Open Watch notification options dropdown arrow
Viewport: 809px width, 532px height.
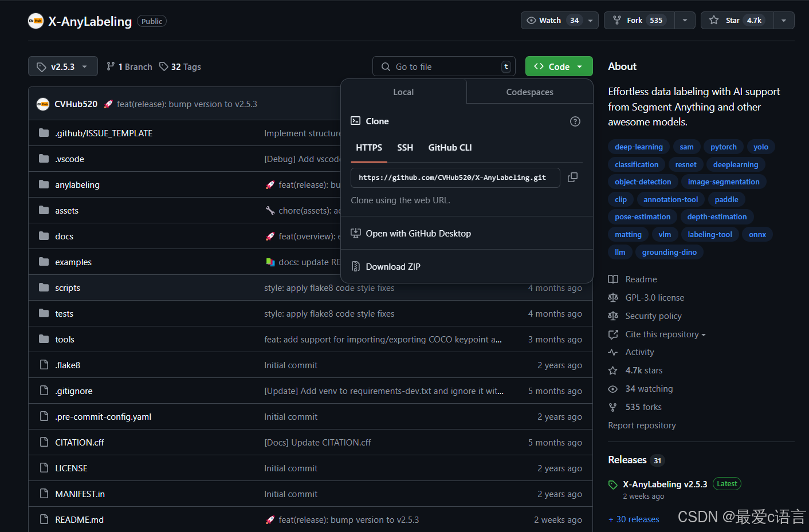click(591, 20)
